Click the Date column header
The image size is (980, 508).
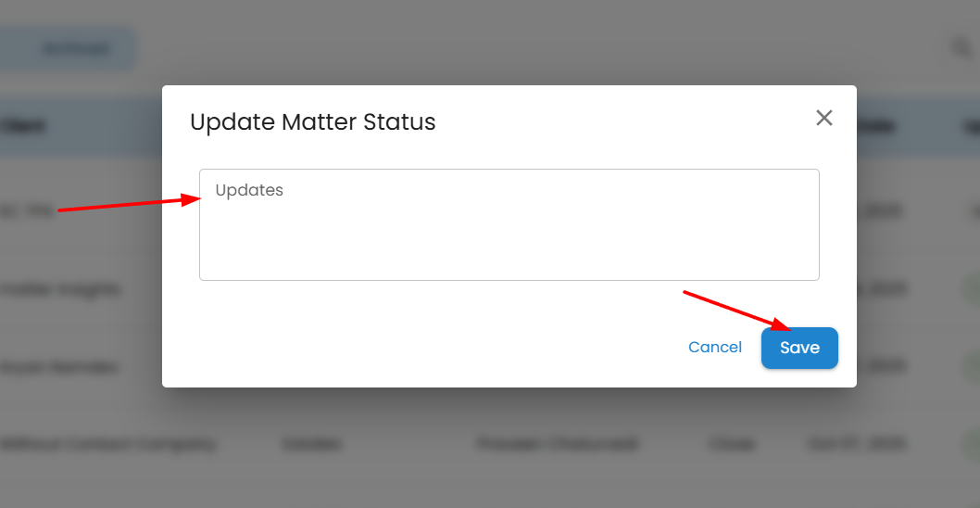point(875,126)
